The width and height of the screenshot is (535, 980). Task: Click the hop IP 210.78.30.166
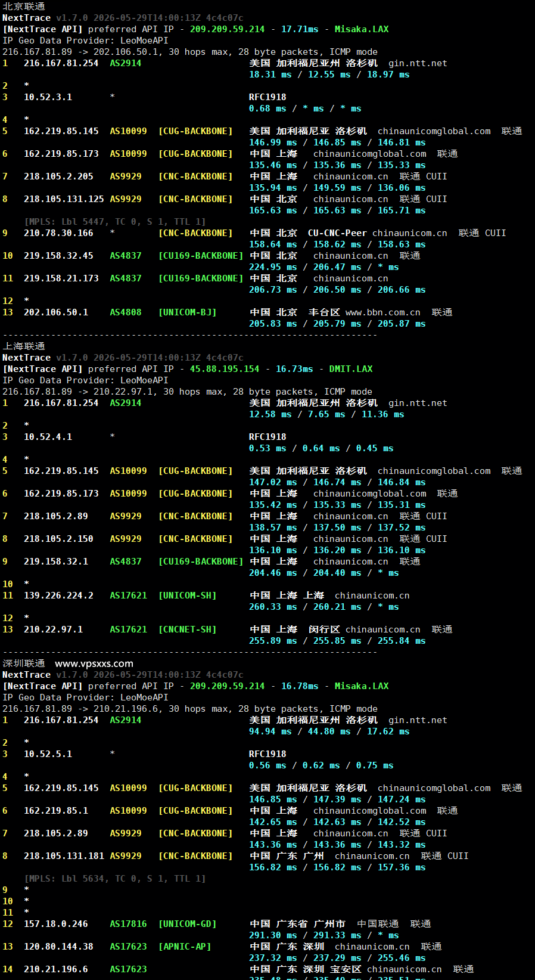[x=58, y=233]
